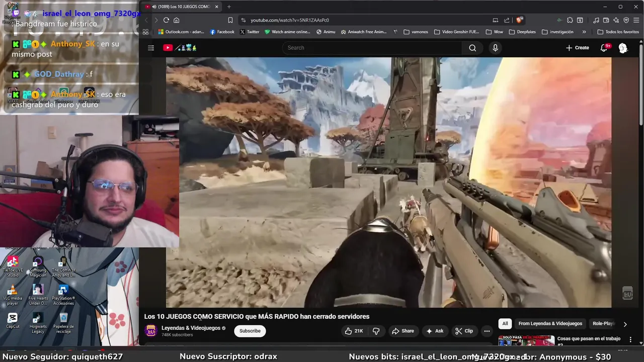
Task: Open the Animu bookmark
Action: click(x=326, y=32)
